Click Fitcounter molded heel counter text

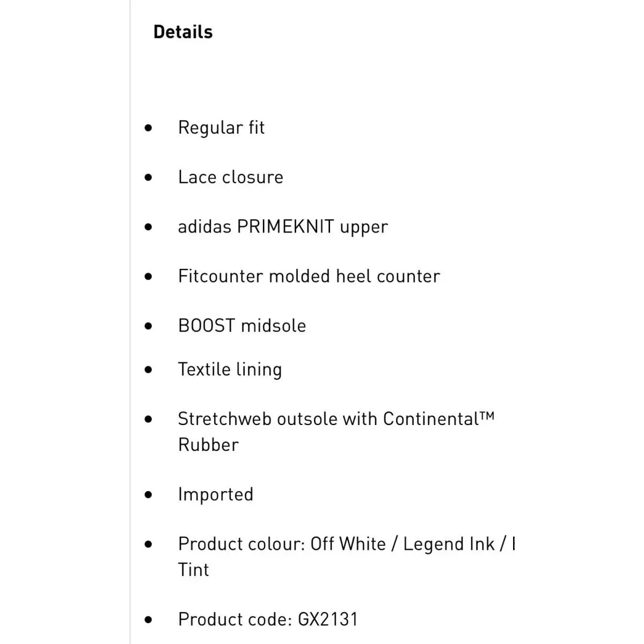(x=309, y=276)
